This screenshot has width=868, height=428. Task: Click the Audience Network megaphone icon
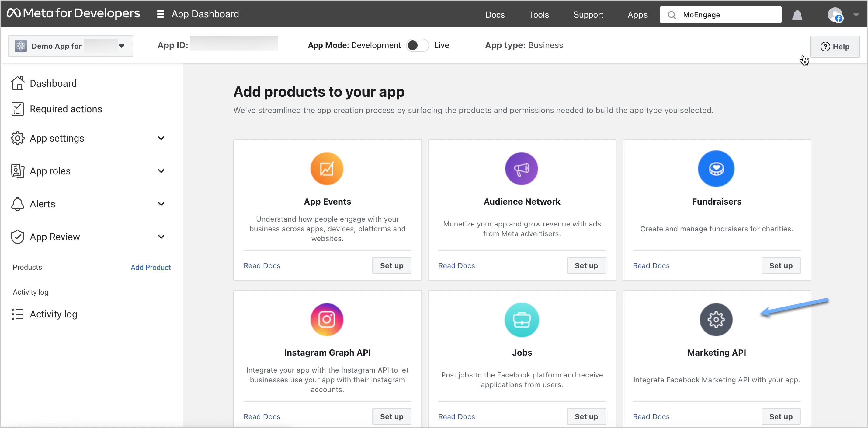pos(521,169)
